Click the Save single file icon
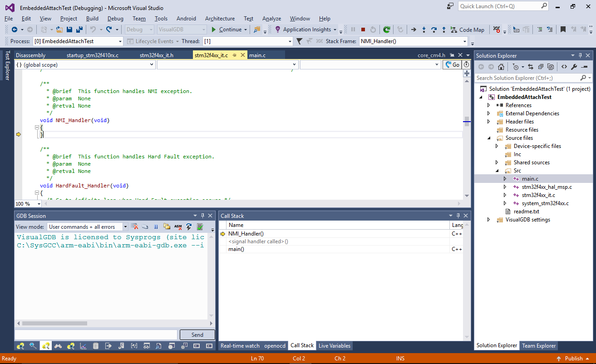This screenshot has width=596, height=364. click(x=69, y=30)
